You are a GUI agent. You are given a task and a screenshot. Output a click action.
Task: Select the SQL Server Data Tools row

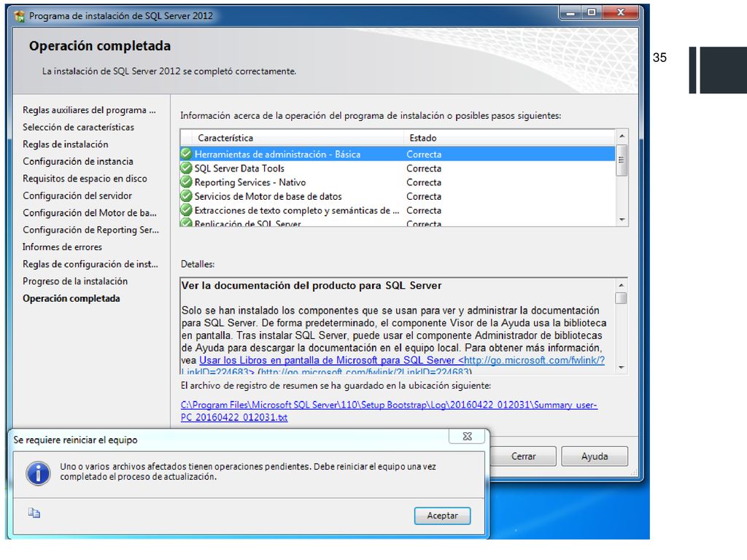[x=398, y=168]
